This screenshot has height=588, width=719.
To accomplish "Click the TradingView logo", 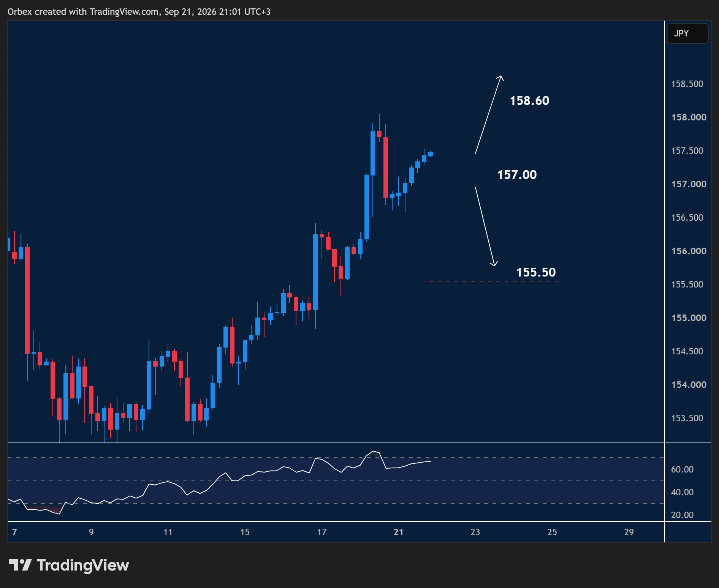I will [x=69, y=565].
